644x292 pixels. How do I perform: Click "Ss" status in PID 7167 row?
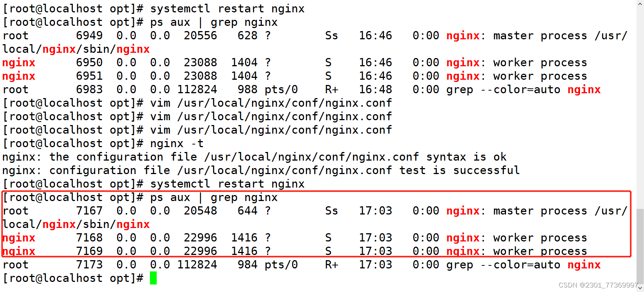tap(332, 211)
